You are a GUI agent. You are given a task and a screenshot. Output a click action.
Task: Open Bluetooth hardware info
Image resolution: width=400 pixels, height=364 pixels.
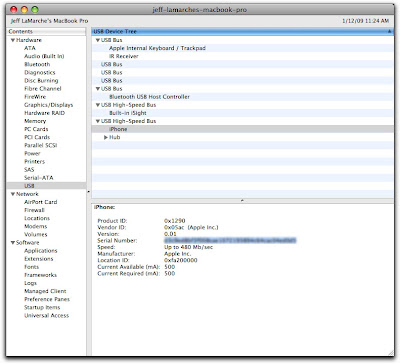point(37,64)
